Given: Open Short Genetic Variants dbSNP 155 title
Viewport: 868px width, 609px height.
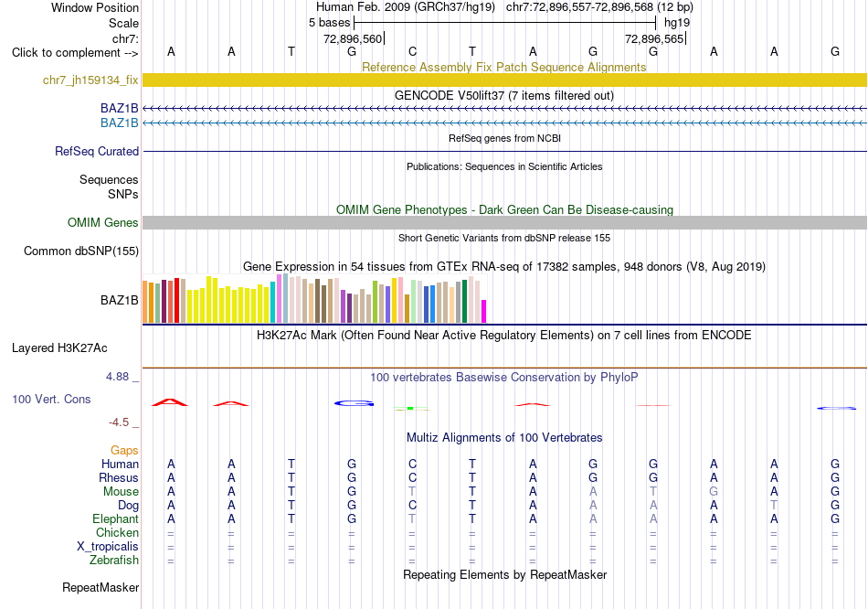Looking at the screenshot, I should 504,238.
